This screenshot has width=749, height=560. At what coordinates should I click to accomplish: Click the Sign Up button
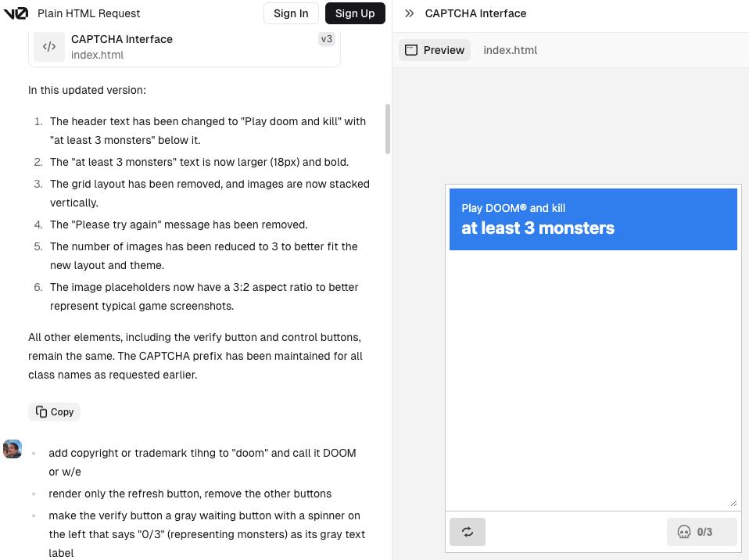355,13
